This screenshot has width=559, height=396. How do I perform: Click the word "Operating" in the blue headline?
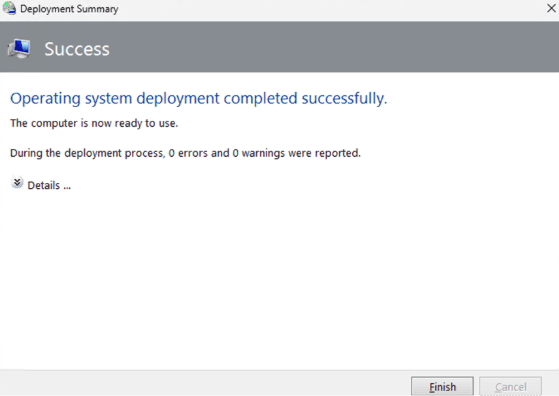[x=45, y=98]
